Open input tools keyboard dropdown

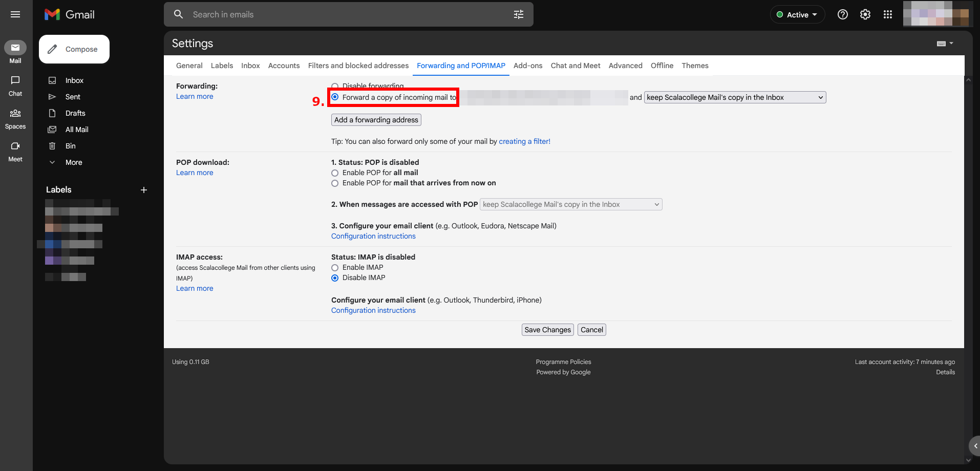[945, 44]
